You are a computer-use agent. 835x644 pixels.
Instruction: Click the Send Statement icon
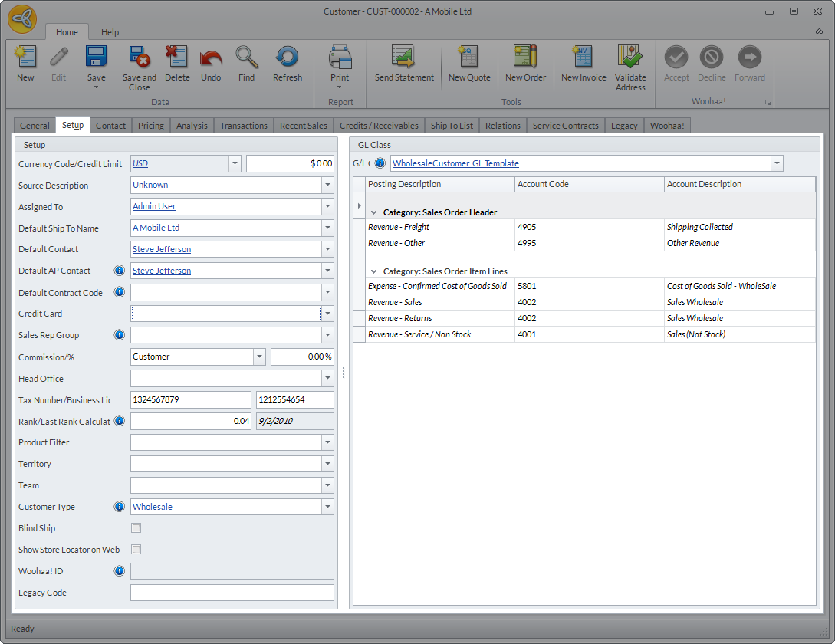click(404, 58)
